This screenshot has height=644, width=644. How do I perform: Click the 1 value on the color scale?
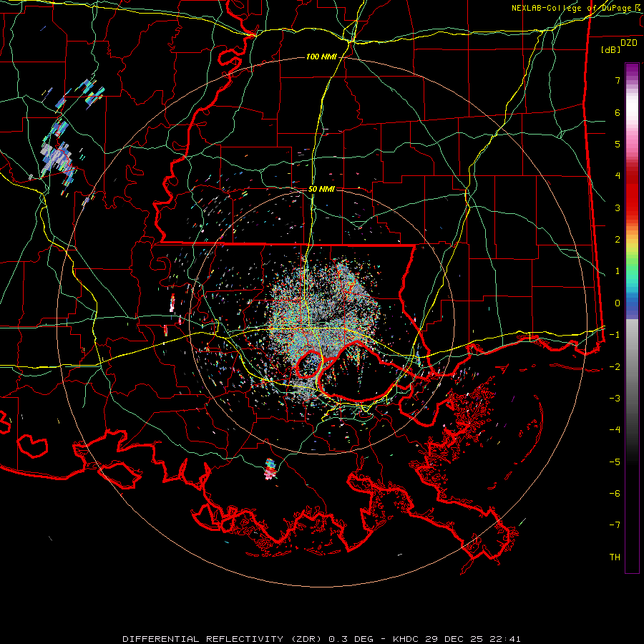click(618, 271)
